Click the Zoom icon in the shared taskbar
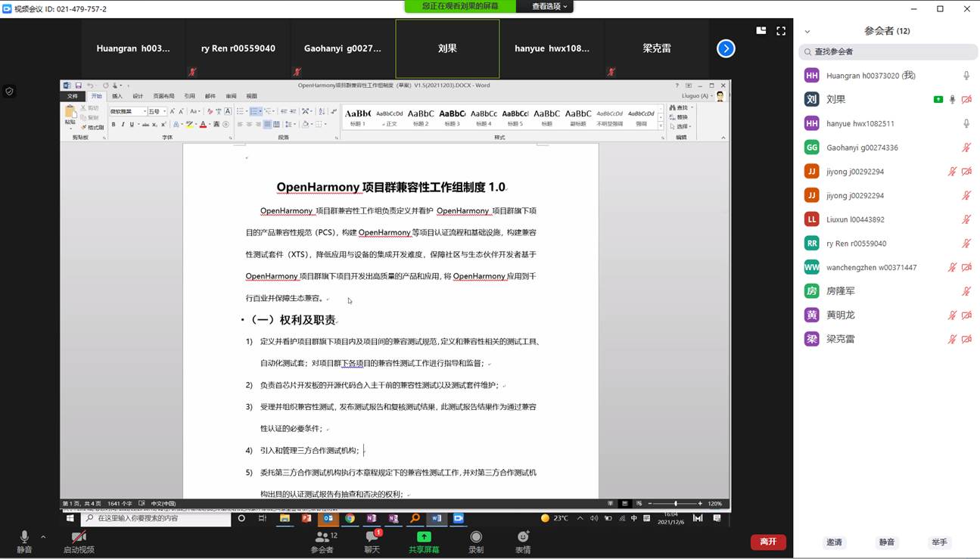This screenshot has width=980, height=559. tap(458, 518)
